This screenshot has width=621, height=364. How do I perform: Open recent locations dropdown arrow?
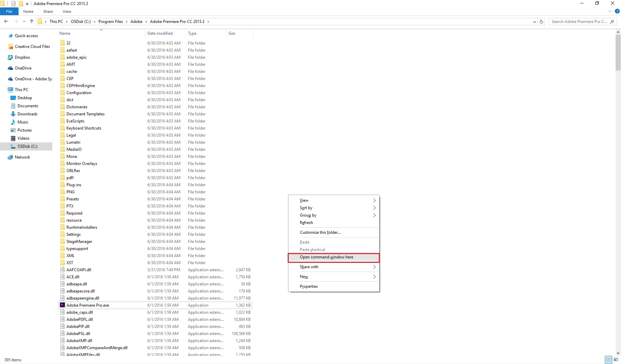pos(24,22)
